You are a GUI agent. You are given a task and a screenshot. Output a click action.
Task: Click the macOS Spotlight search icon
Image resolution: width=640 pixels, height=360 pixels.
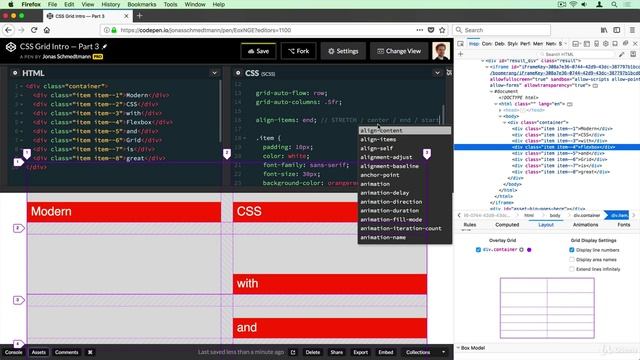point(614,4)
